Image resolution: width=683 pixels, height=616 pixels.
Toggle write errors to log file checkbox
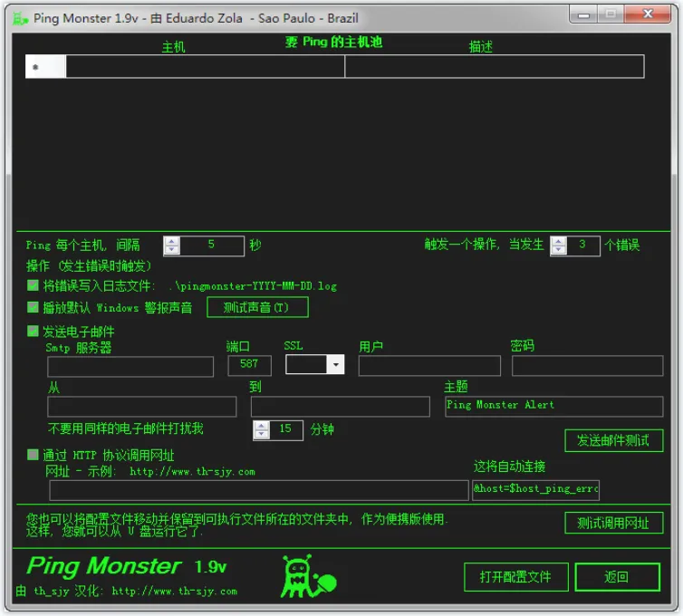(x=33, y=285)
